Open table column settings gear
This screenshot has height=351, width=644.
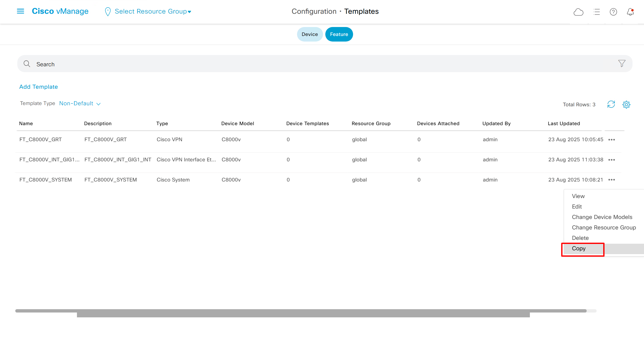tap(626, 104)
